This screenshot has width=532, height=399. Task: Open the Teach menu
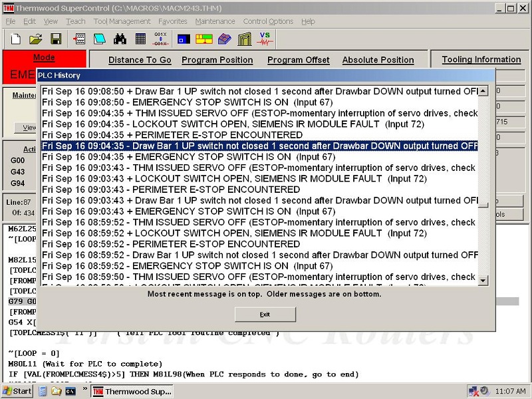[x=76, y=21]
